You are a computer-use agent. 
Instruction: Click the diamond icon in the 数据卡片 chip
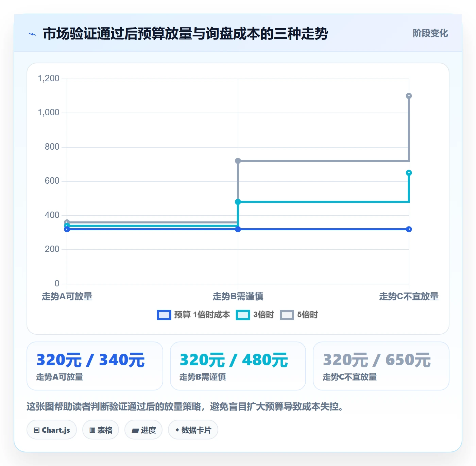point(177,430)
